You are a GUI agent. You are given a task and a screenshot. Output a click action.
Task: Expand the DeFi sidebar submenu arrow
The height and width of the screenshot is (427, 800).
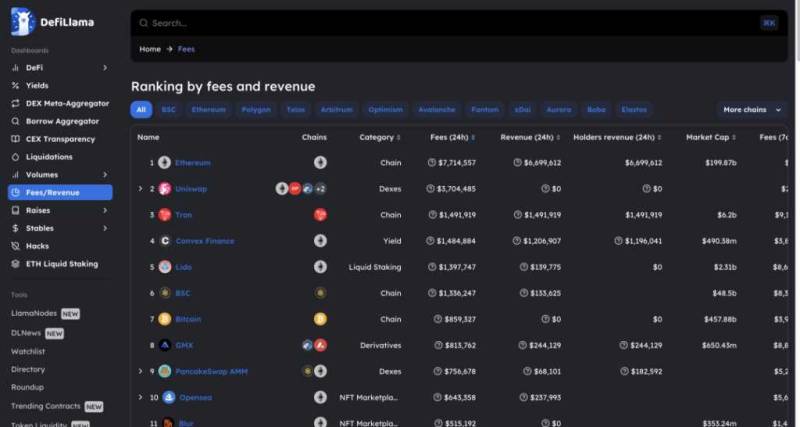[105, 67]
